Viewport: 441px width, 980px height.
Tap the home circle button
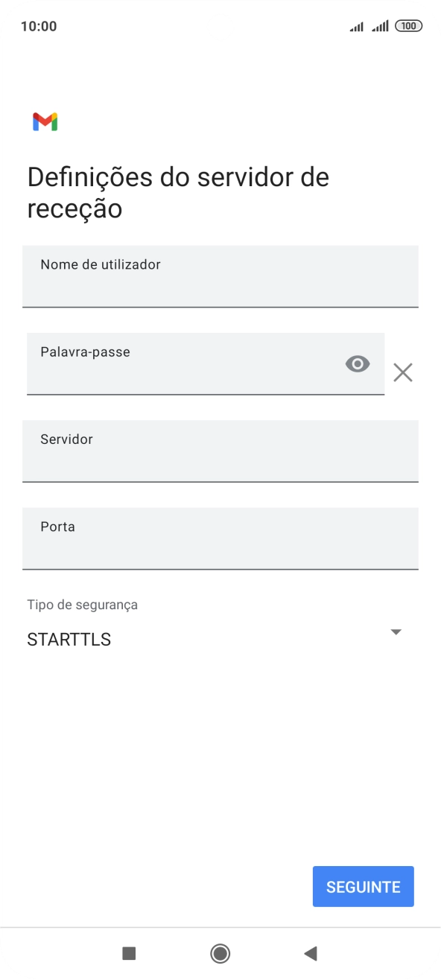click(x=220, y=953)
